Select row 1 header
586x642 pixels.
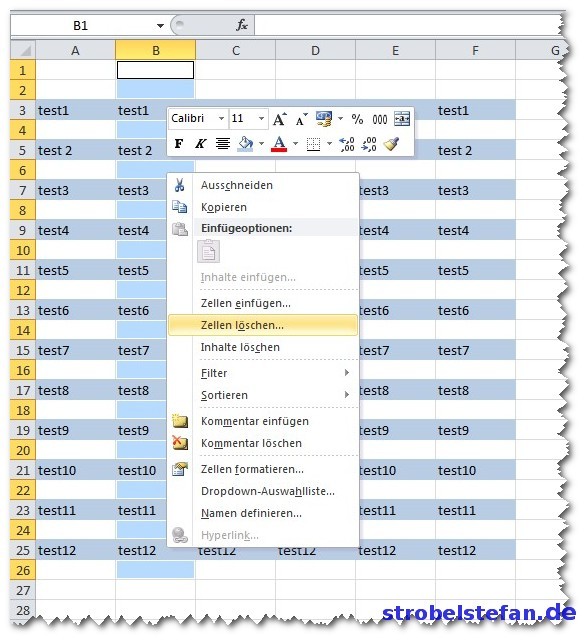23,70
